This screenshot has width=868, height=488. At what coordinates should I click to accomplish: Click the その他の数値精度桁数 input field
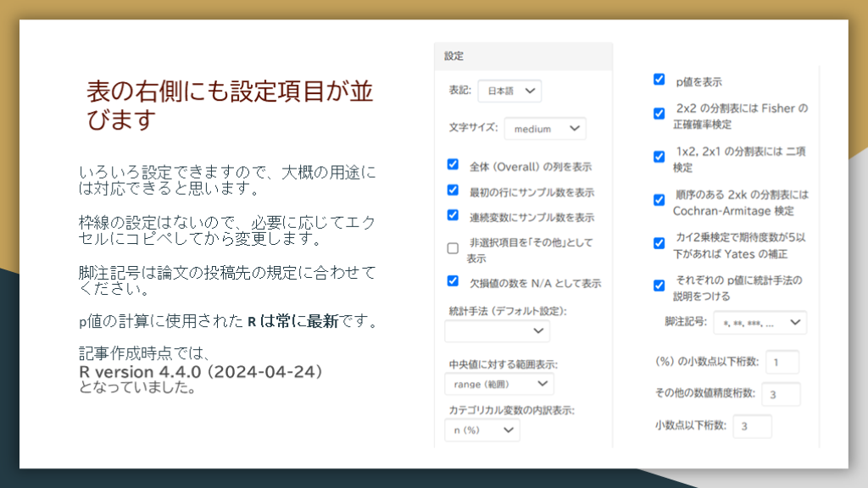pyautogui.click(x=781, y=394)
